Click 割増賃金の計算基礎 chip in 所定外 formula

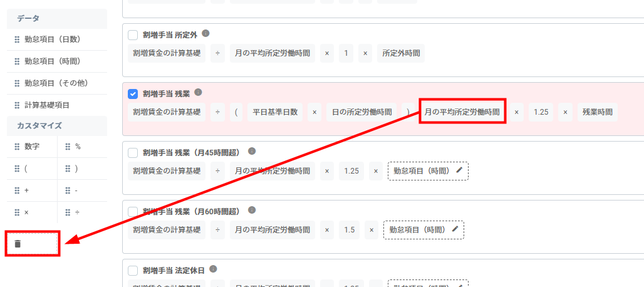tap(167, 53)
